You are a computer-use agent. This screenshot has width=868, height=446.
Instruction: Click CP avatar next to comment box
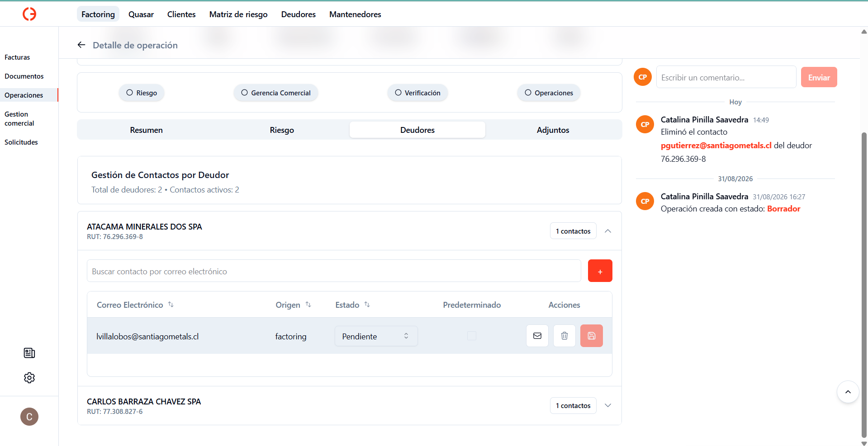[x=643, y=77]
